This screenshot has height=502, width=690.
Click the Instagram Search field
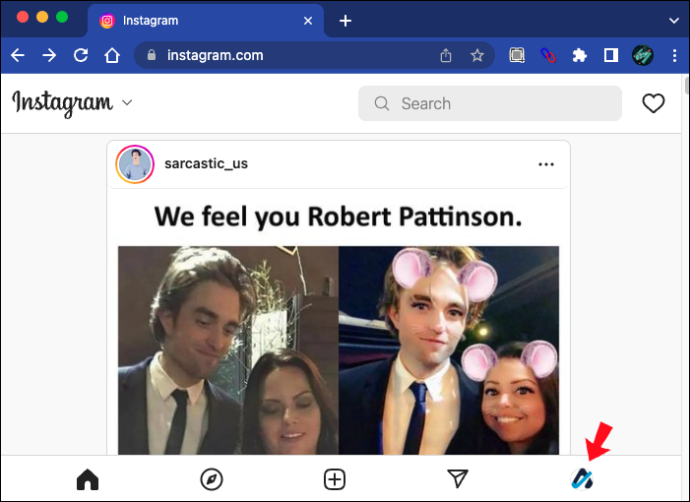[490, 103]
